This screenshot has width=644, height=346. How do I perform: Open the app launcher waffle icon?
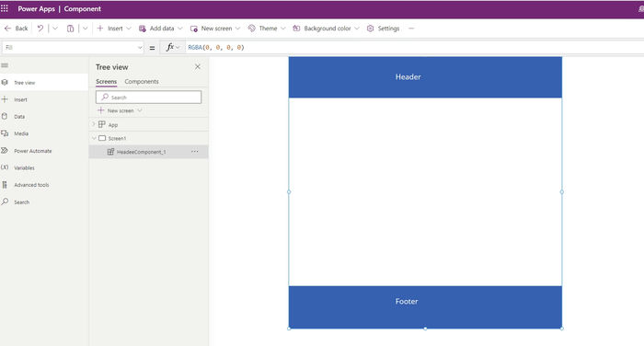click(4, 8)
